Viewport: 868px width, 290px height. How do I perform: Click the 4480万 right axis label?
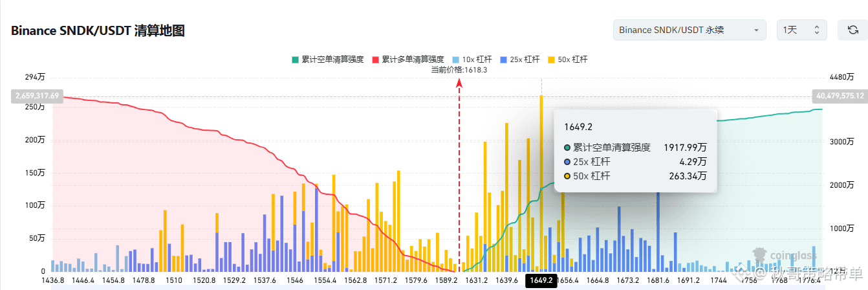click(841, 77)
